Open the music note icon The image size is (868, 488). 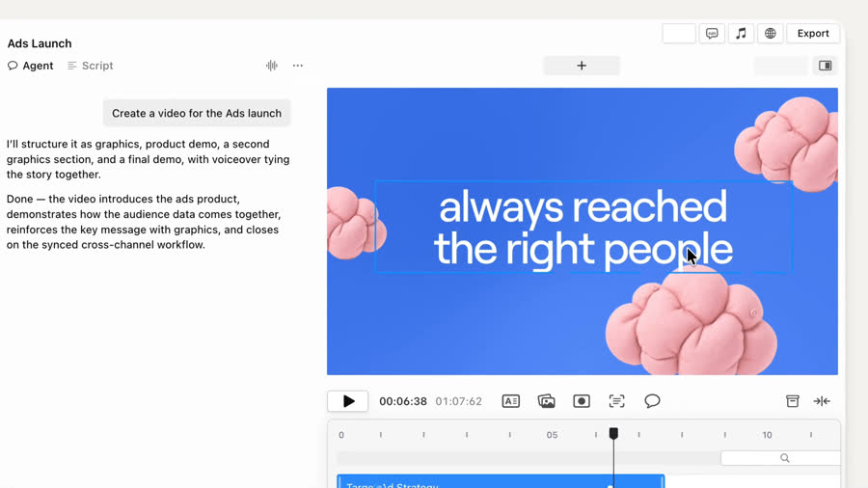[x=741, y=33]
